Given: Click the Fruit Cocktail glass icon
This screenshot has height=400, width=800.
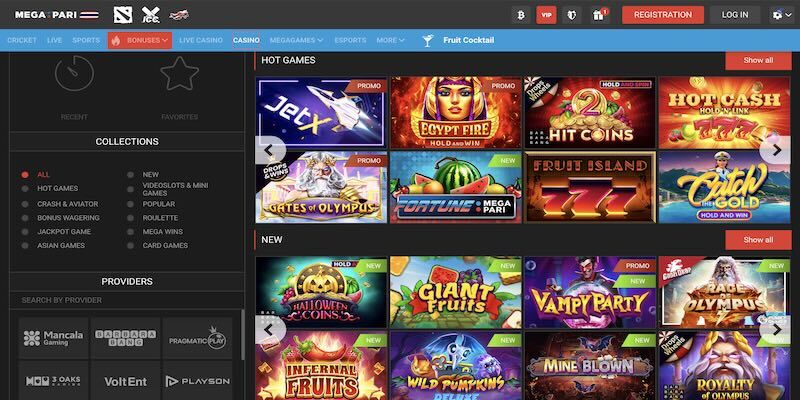Looking at the screenshot, I should [428, 40].
